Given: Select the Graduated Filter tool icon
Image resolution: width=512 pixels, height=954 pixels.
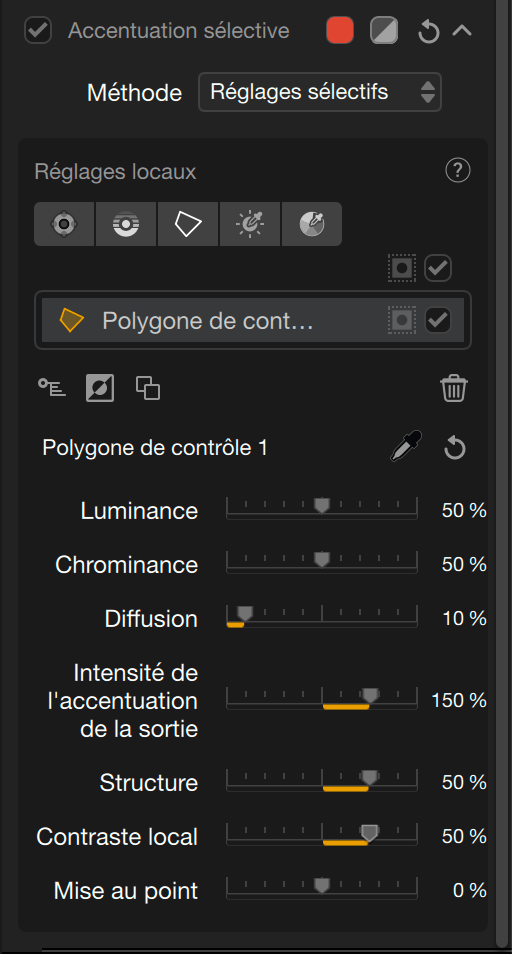Looking at the screenshot, I should [126, 224].
